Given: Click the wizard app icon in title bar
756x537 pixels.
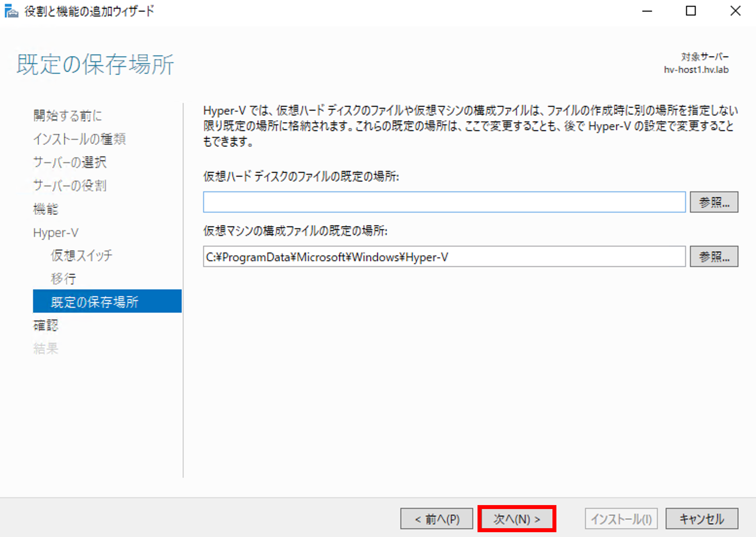Looking at the screenshot, I should pos(11,11).
